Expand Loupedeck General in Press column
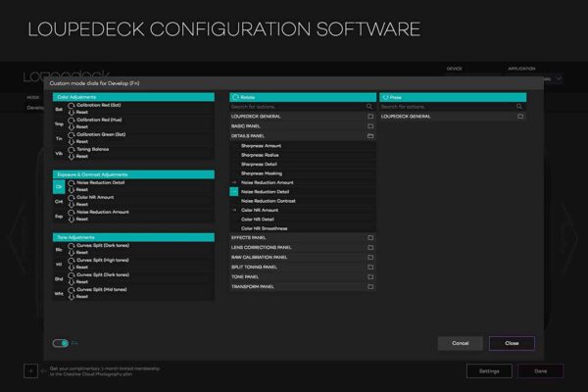This screenshot has width=588, height=392. [x=520, y=117]
